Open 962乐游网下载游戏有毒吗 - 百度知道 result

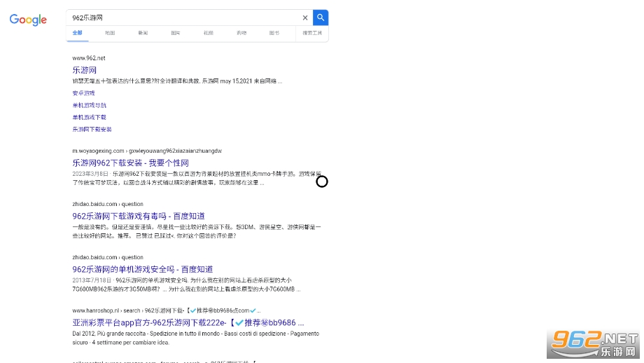pos(139,216)
